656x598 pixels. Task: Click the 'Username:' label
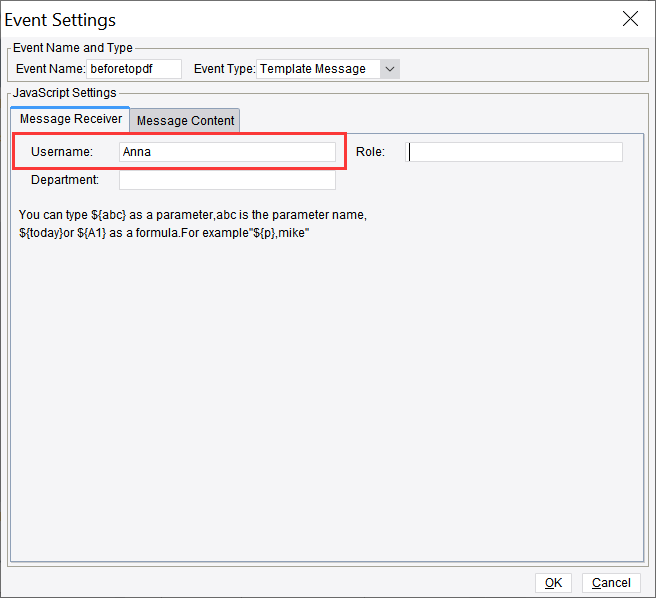62,151
